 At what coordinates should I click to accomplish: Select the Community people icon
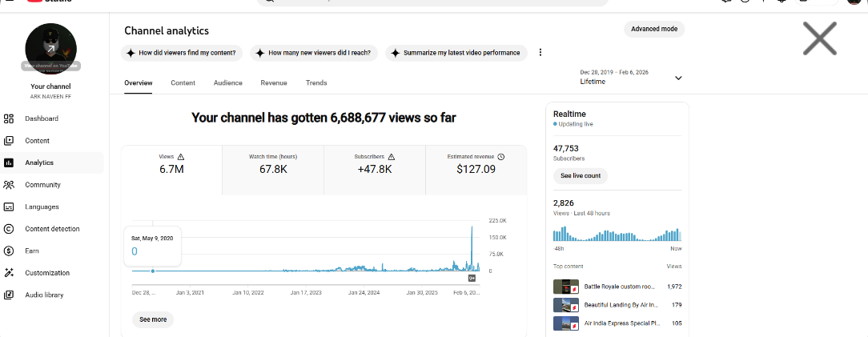tap(9, 185)
